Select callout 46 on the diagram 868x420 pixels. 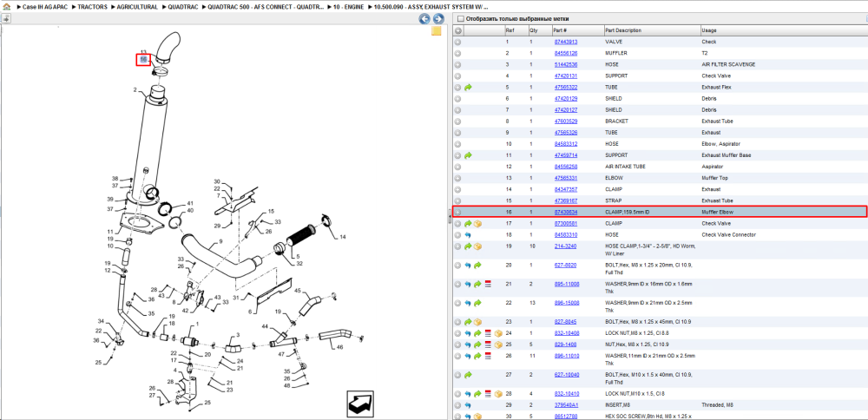pos(339,347)
